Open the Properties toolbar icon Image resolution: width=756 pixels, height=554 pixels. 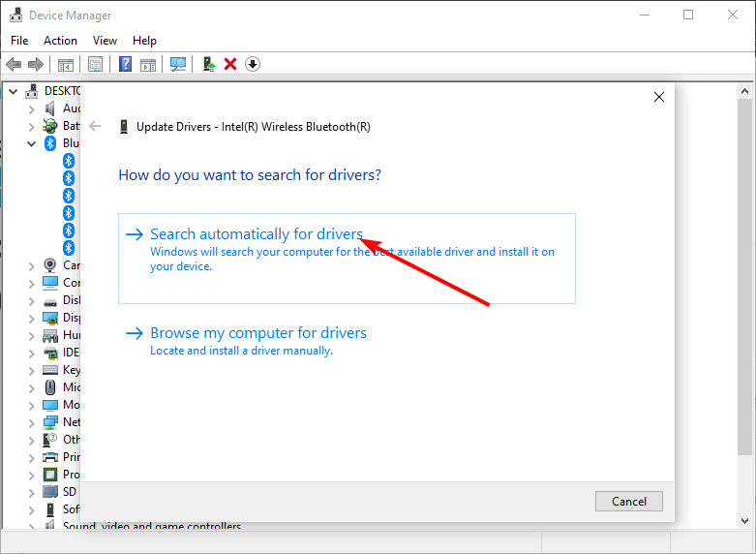click(x=96, y=64)
